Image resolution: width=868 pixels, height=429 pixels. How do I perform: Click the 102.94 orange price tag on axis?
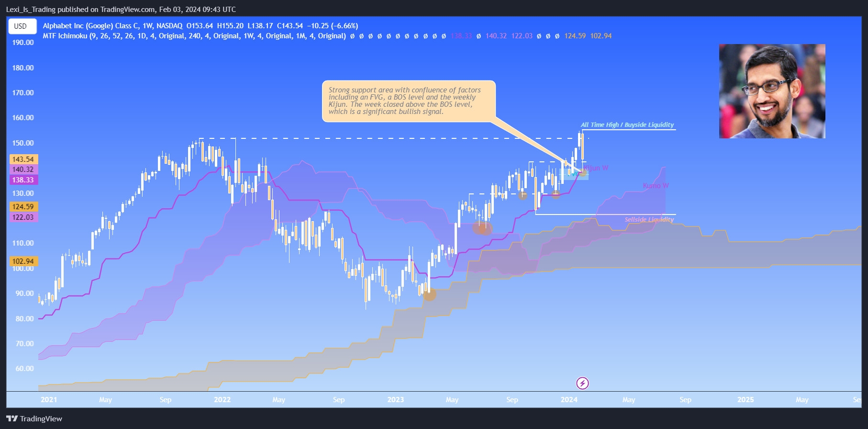click(23, 261)
